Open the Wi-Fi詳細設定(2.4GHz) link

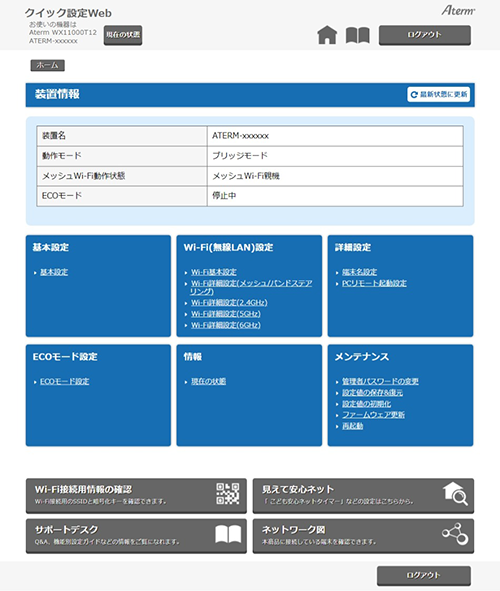[x=229, y=303]
